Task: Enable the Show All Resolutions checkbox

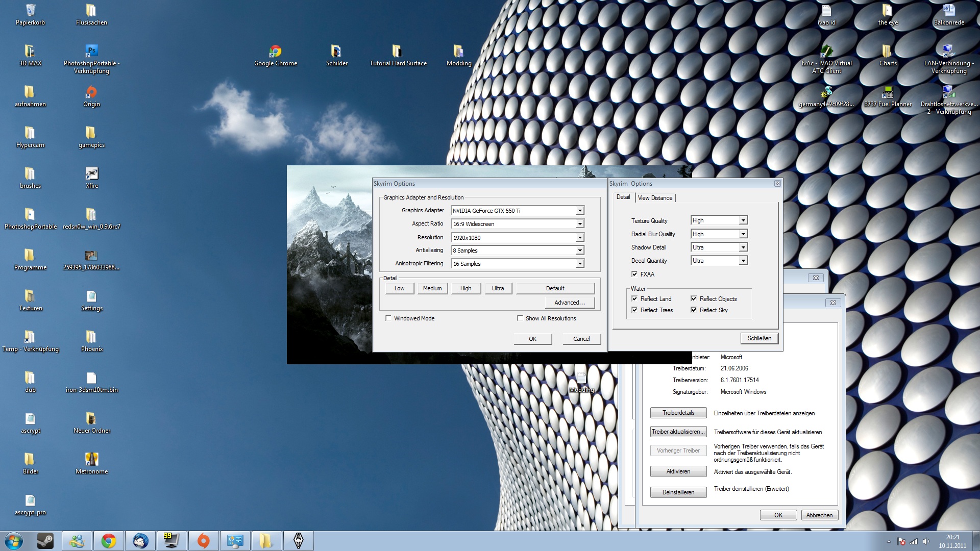Action: (x=520, y=318)
